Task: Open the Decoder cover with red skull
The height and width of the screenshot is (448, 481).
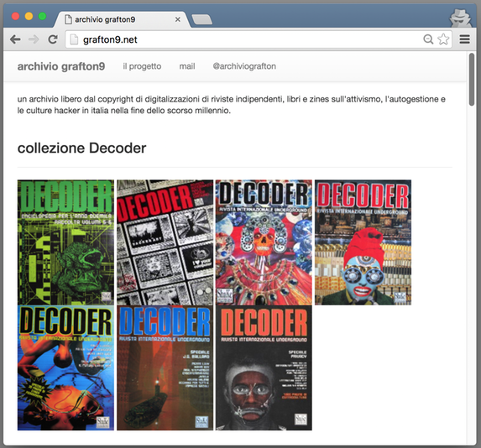Action: pos(264,242)
